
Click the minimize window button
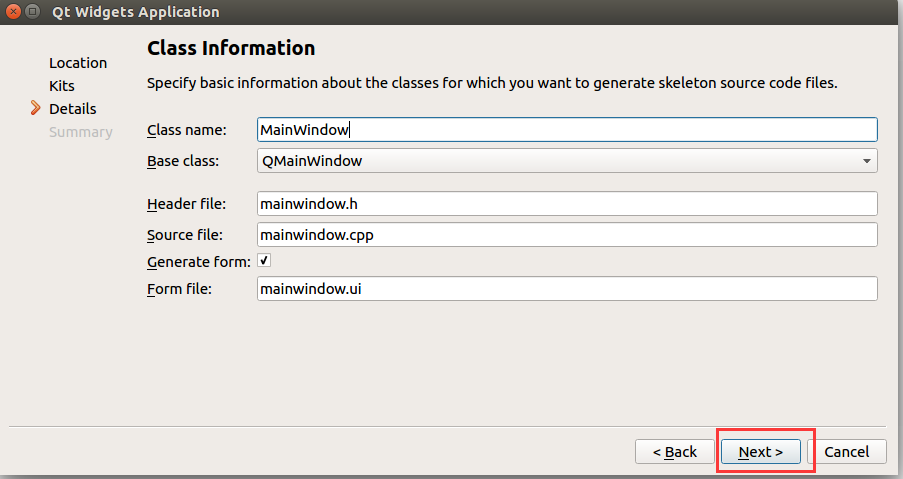(x=31, y=12)
